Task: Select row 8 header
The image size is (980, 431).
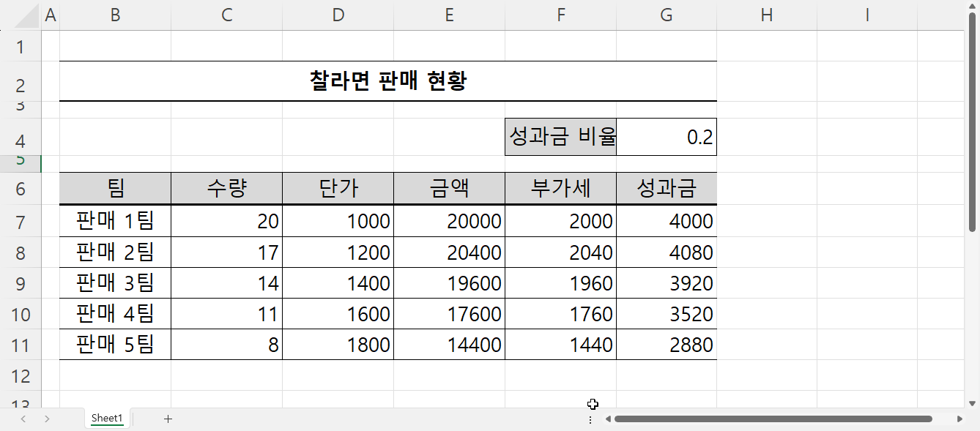Action: tap(21, 252)
